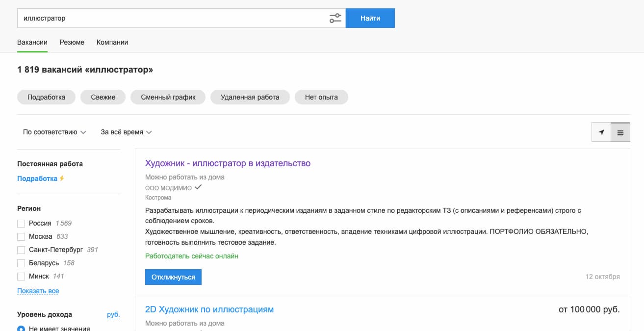The image size is (644, 331).
Task: Check the Россия region checkbox
Action: point(21,223)
